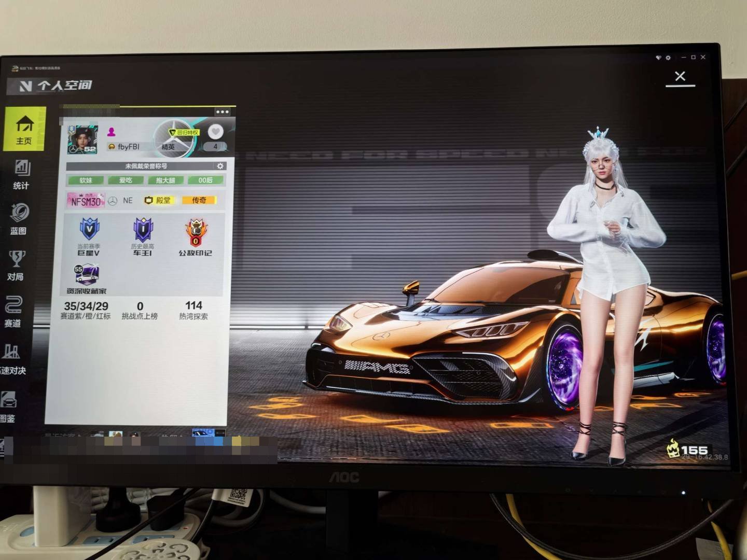This screenshot has width=747, height=560.
Task: Click the NFSM30 pink license plate
Action: 86,201
